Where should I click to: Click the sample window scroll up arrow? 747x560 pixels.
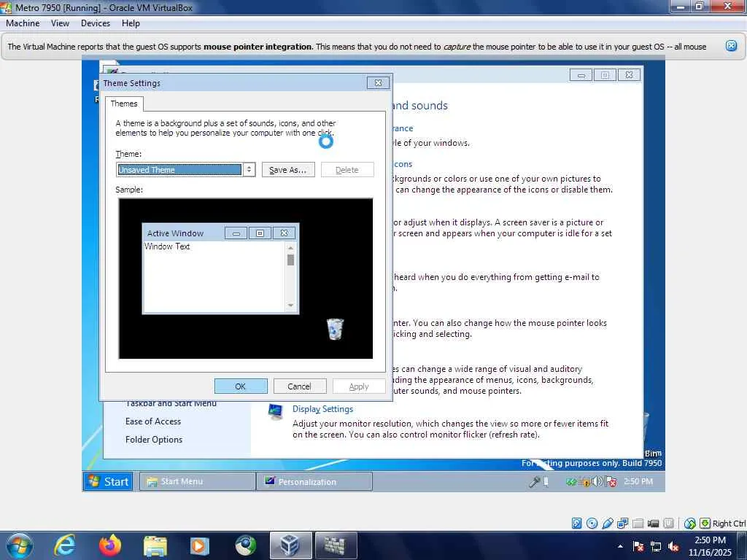[x=290, y=248]
